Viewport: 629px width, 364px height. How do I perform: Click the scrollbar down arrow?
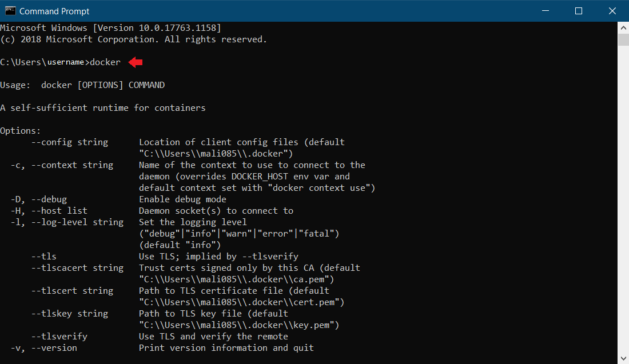pyautogui.click(x=623, y=359)
